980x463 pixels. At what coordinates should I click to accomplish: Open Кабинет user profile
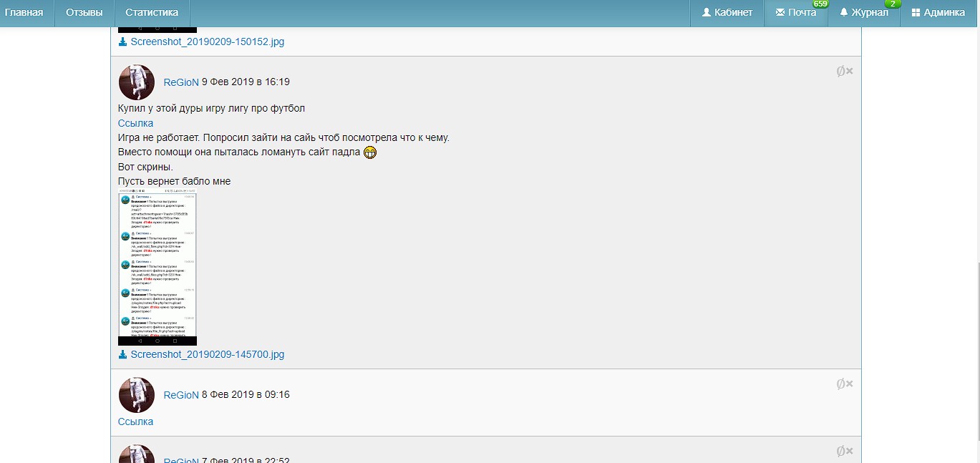[727, 12]
